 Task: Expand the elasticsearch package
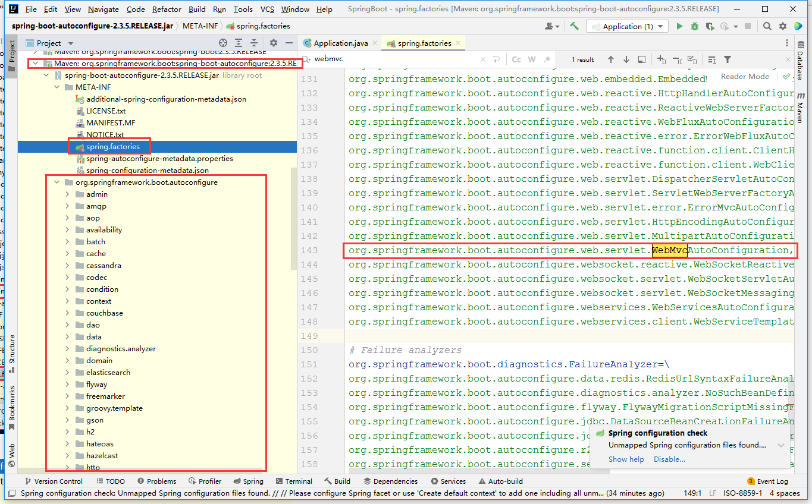(x=68, y=373)
